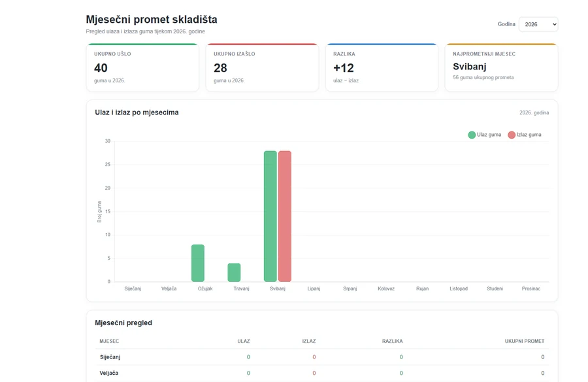Image resolution: width=588 pixels, height=382 pixels.
Task: Click the Mjesečni promet skladišta heading
Action: (x=152, y=19)
